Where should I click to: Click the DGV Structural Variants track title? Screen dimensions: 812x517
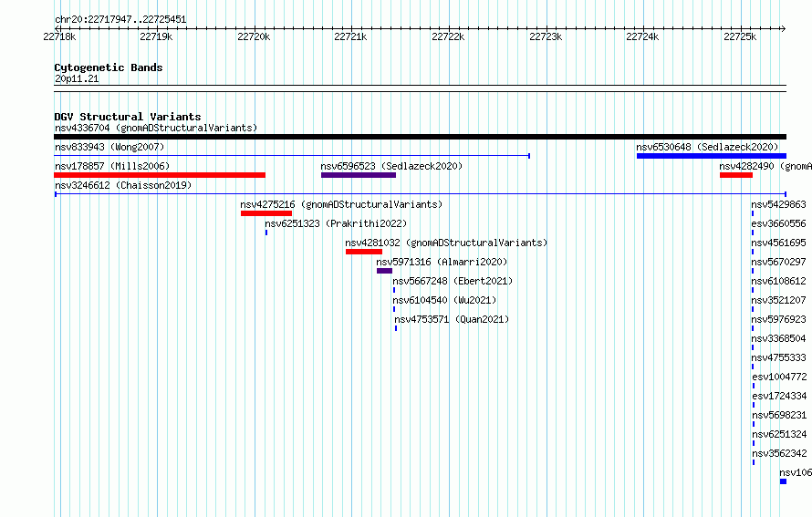coord(128,117)
